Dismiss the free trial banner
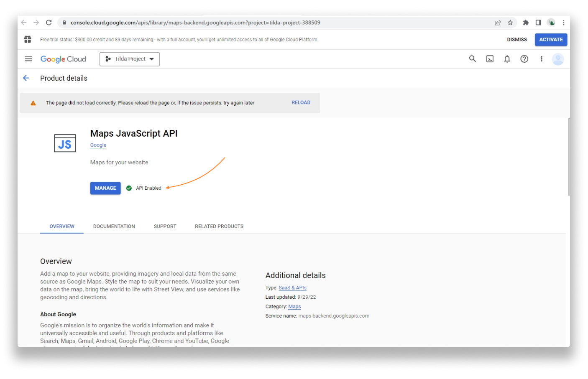Screen dimensions: 588x379 (x=516, y=40)
